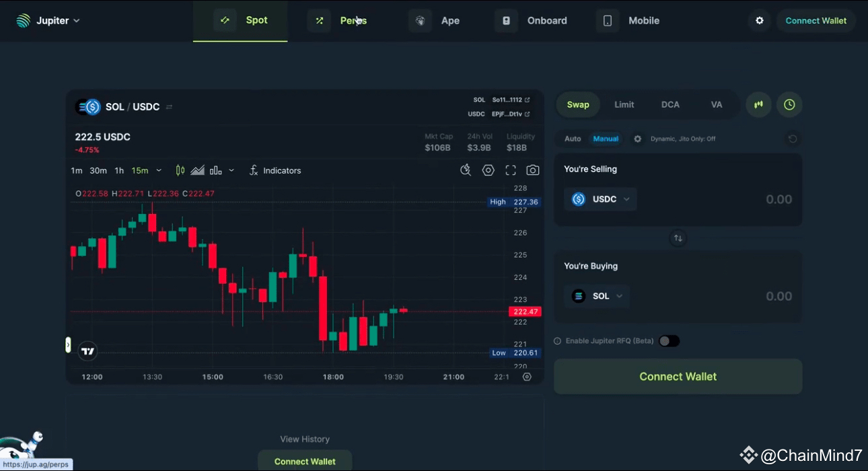
Task: Open the SOL buying token dropdown
Action: tap(598, 296)
